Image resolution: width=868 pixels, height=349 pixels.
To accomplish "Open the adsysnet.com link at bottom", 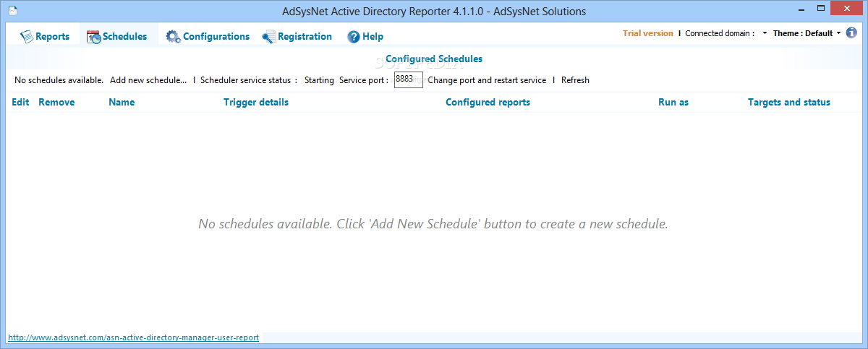I will pos(133,337).
